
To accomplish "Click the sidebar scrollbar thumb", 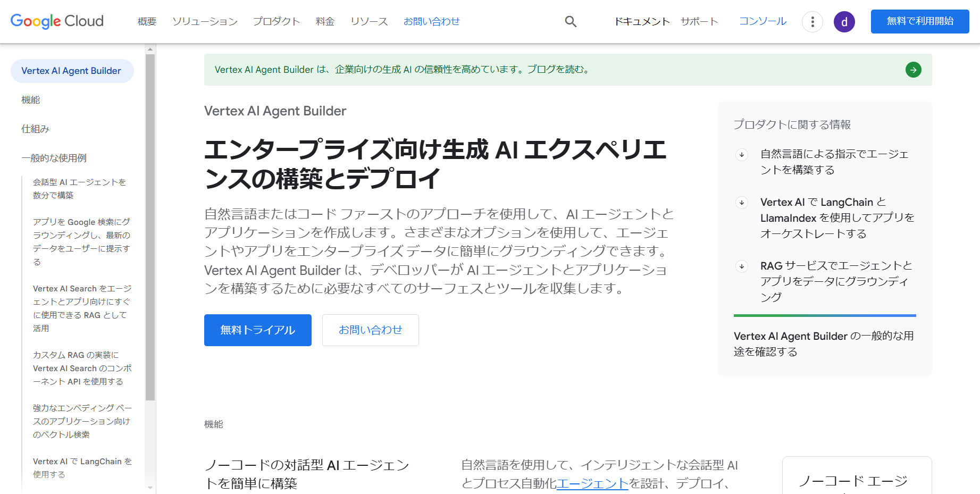I will [x=150, y=227].
